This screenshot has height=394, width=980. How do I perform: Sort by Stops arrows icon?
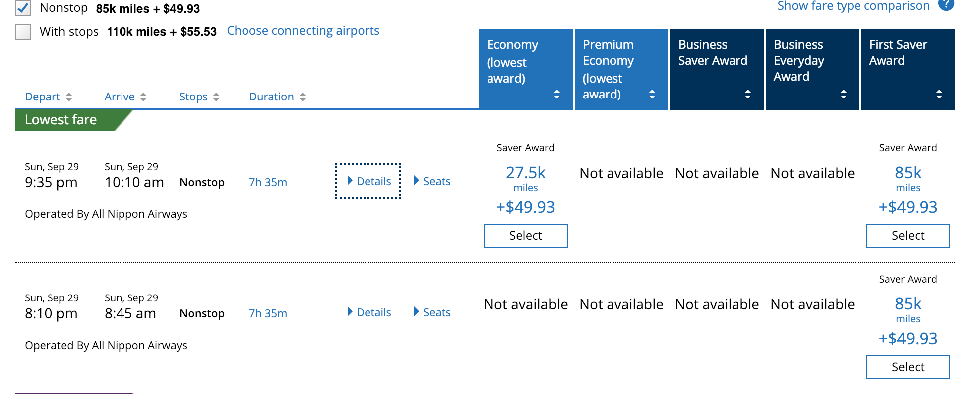coord(216,97)
